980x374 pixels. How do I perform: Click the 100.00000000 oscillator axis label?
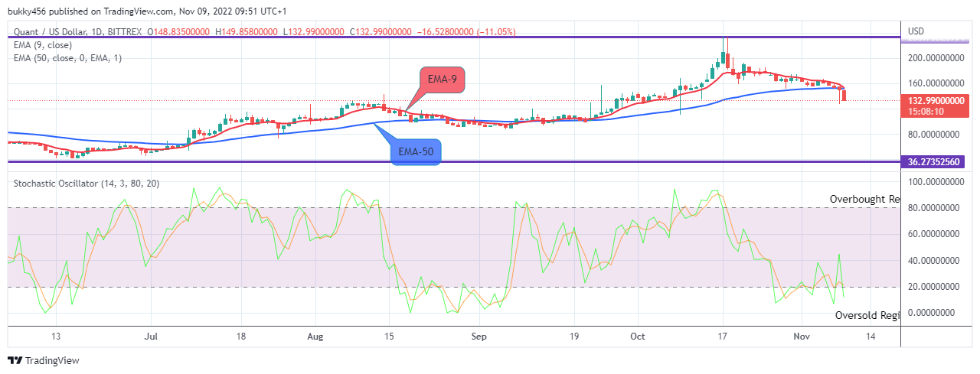pyautogui.click(x=934, y=182)
